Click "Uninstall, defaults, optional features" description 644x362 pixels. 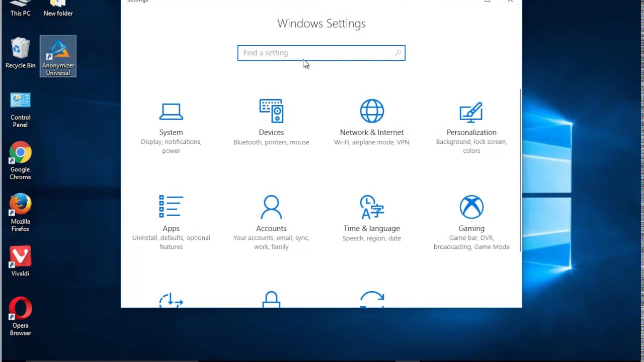pos(171,242)
